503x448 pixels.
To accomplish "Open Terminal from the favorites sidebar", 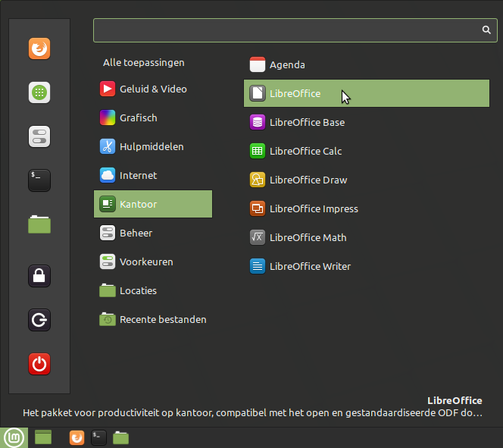I will pos(39,180).
